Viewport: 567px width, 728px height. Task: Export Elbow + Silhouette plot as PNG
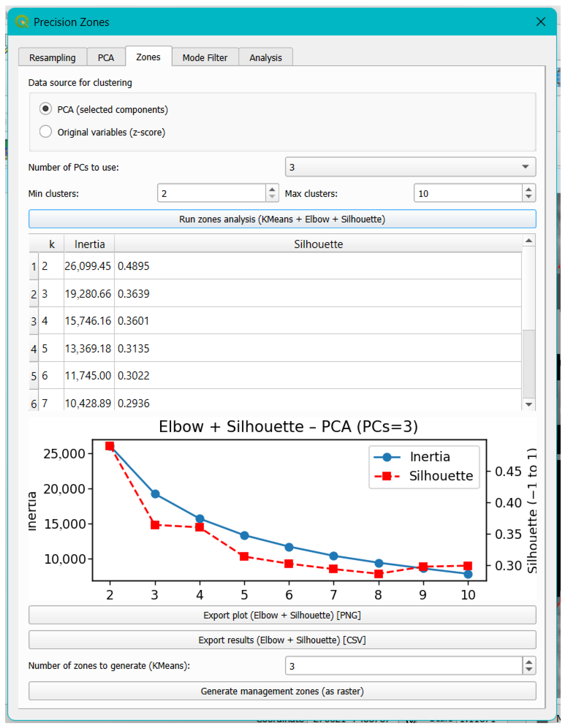click(x=282, y=615)
